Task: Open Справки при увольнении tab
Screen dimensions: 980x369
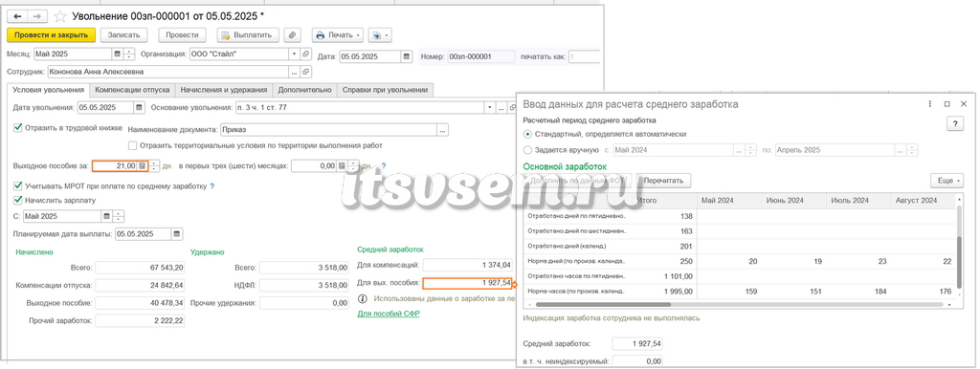Action: (x=385, y=90)
